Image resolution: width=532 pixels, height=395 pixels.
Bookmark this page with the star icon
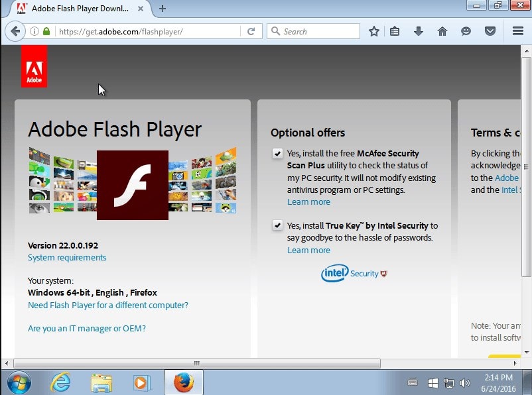tap(374, 32)
